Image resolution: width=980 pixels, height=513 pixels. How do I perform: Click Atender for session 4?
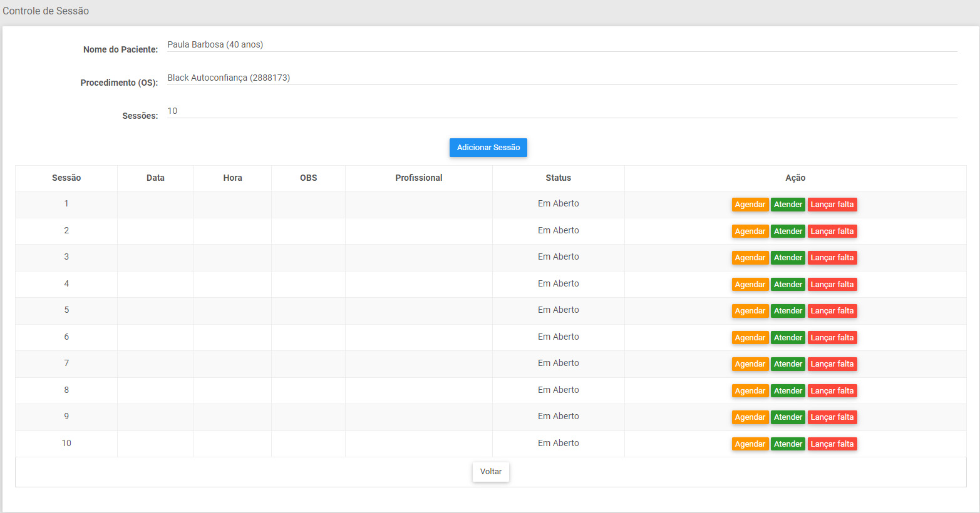click(x=787, y=285)
